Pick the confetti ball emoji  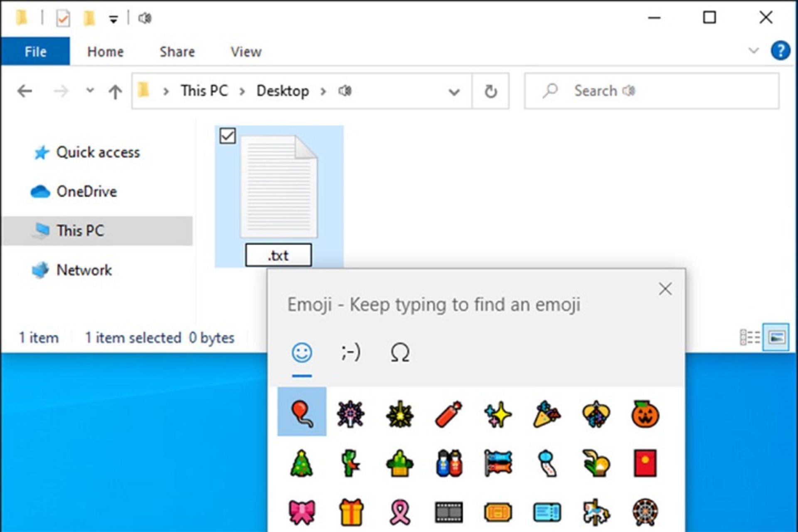coord(596,414)
